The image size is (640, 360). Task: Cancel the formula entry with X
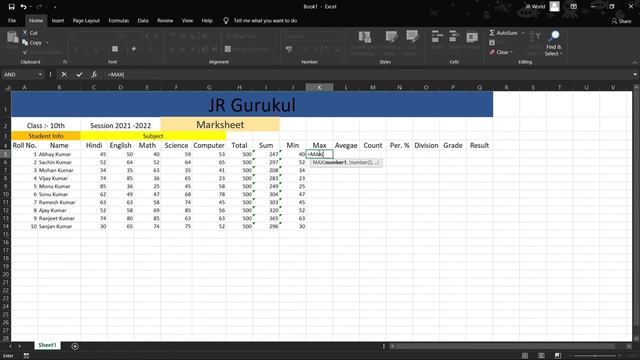pyautogui.click(x=64, y=75)
